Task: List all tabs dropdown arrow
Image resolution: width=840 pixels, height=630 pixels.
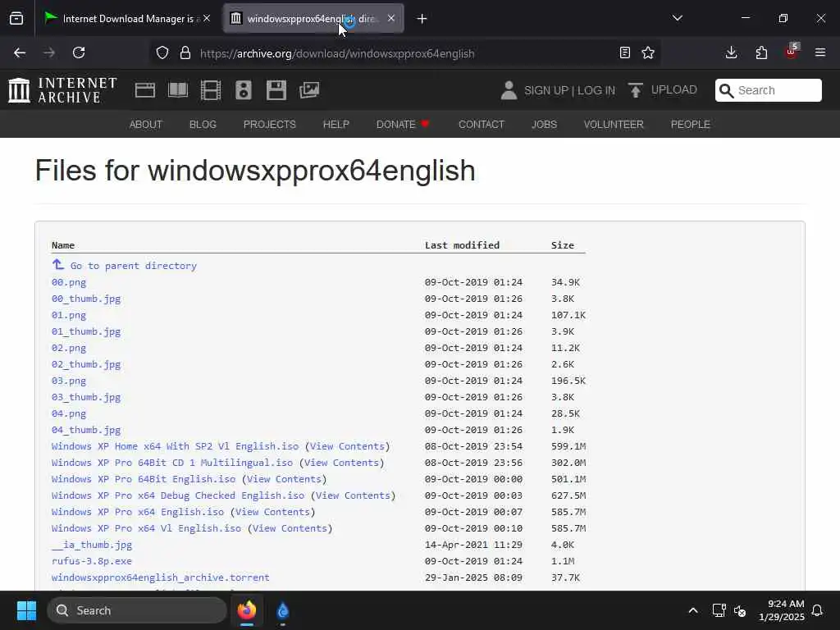Action: (x=677, y=18)
